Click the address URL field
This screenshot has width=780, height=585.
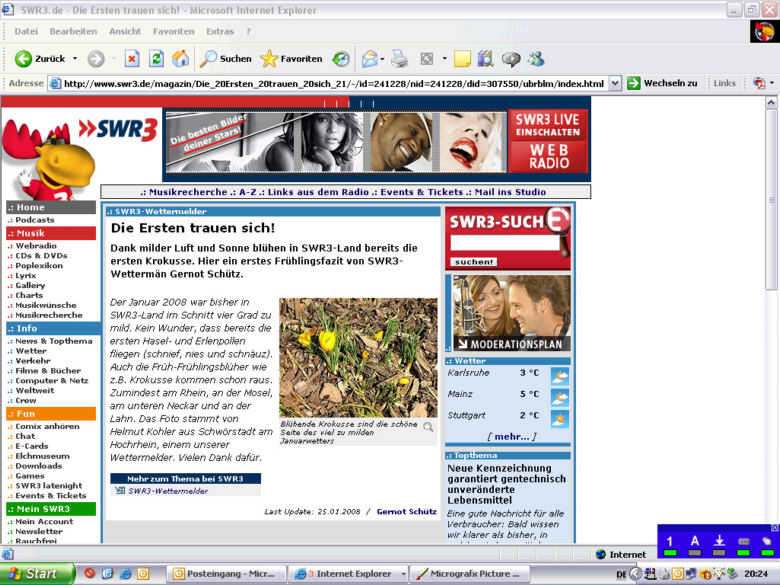[334, 83]
